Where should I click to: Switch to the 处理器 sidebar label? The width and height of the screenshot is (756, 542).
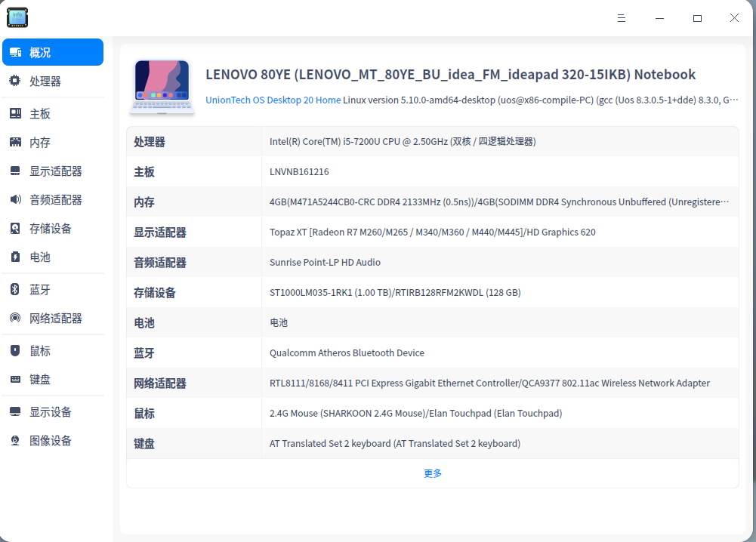(x=45, y=82)
